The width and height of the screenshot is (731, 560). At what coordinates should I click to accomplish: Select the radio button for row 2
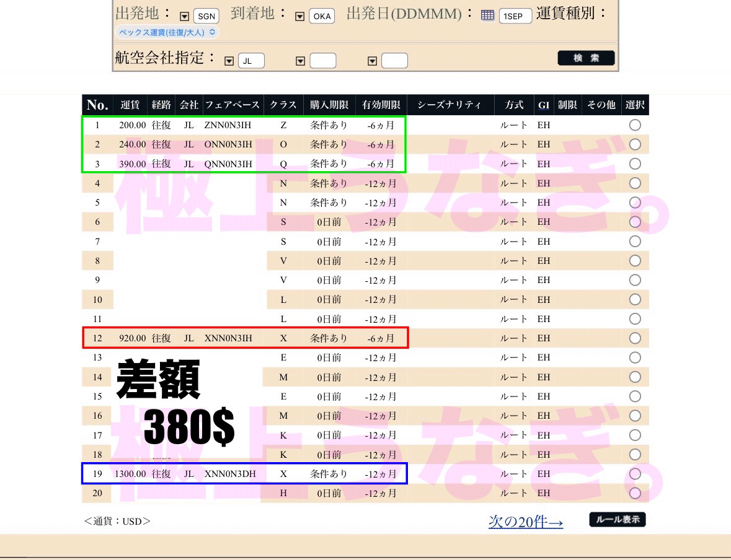pos(635,144)
